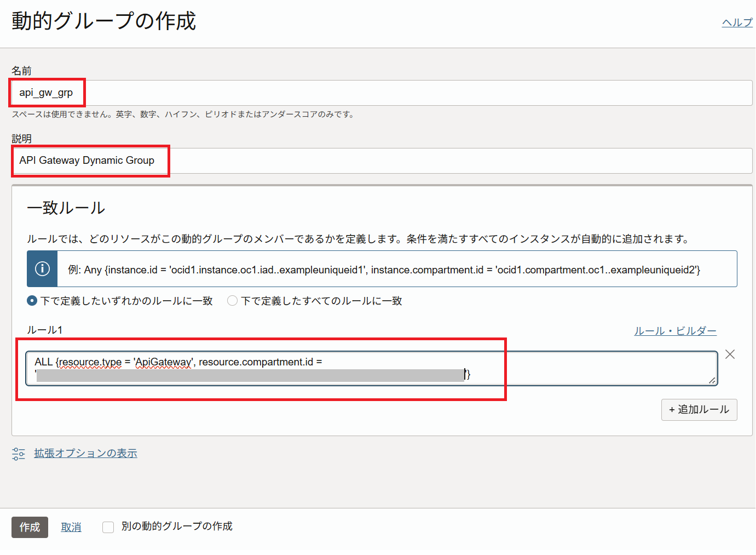Click the 'ルール1' label
Viewport: 756px width, 555px height.
tap(45, 330)
